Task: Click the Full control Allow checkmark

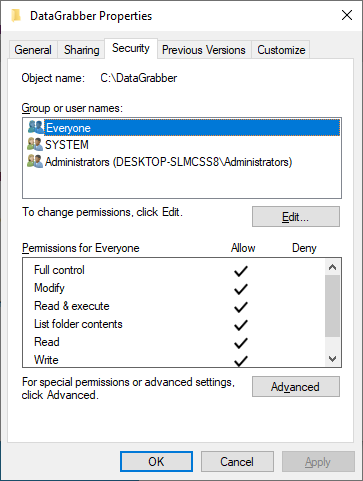Action: 241,271
